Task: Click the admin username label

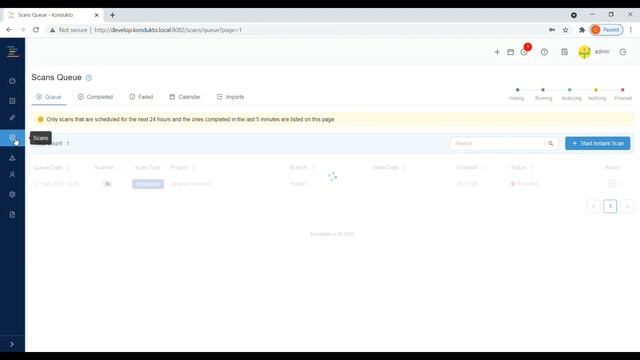Action: pos(602,52)
